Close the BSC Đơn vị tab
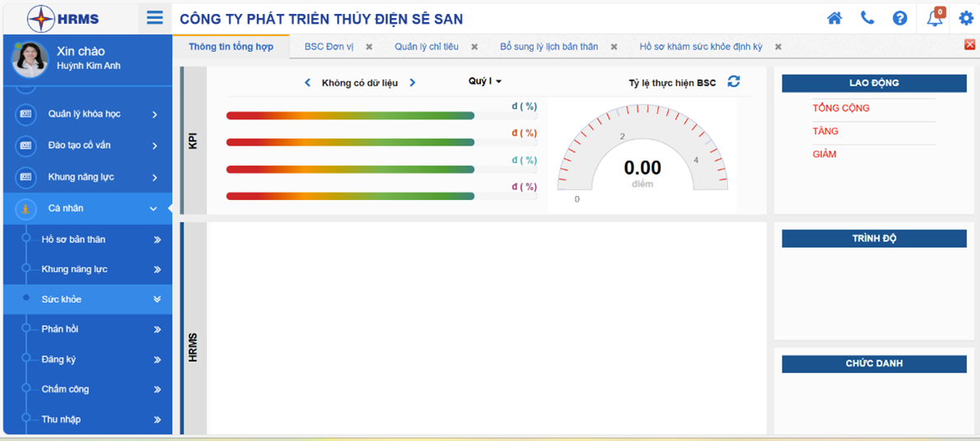This screenshot has width=980, height=441. [x=369, y=47]
